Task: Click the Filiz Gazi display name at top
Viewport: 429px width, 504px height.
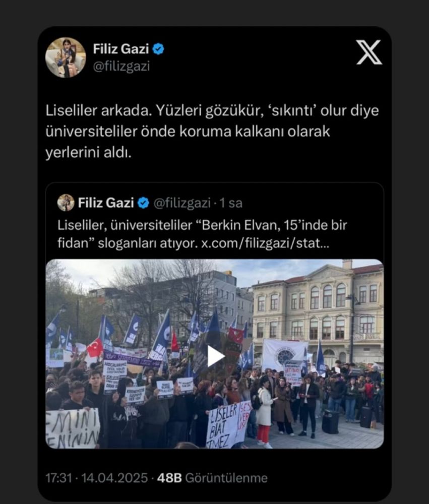Action: tap(121, 49)
